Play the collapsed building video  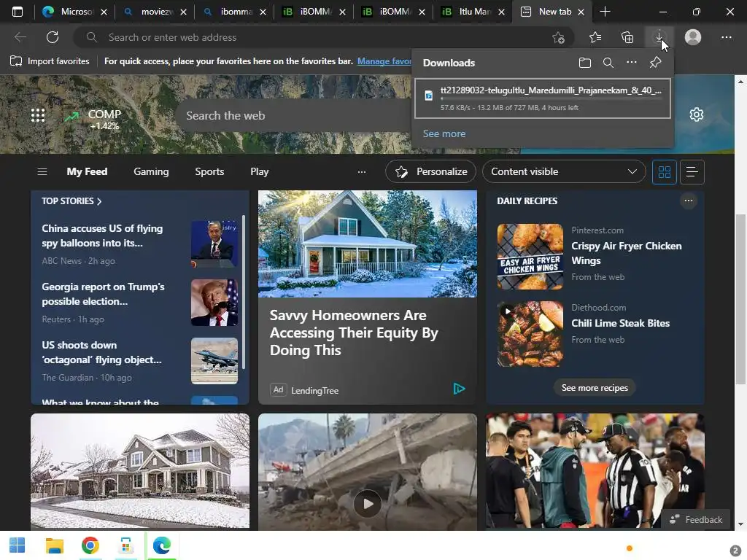pyautogui.click(x=368, y=503)
